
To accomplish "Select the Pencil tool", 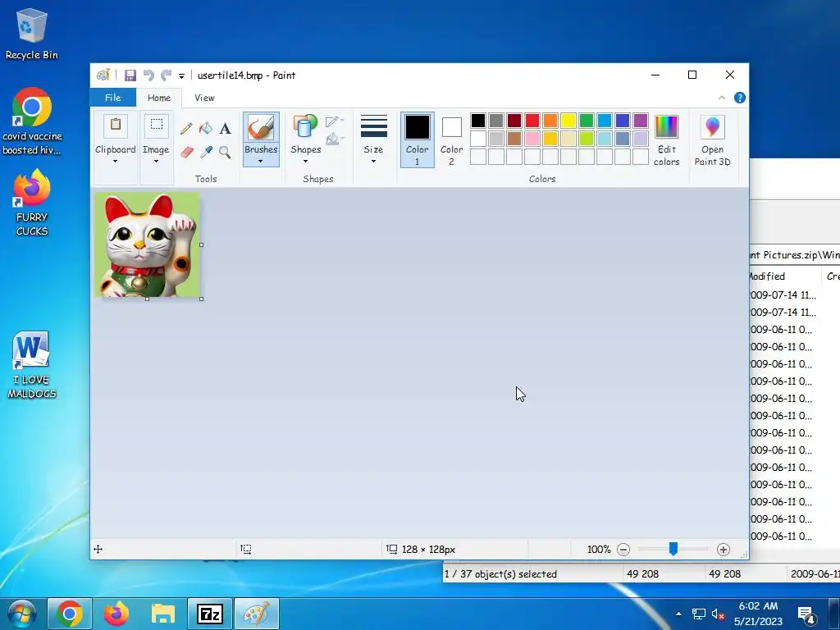I will click(186, 128).
